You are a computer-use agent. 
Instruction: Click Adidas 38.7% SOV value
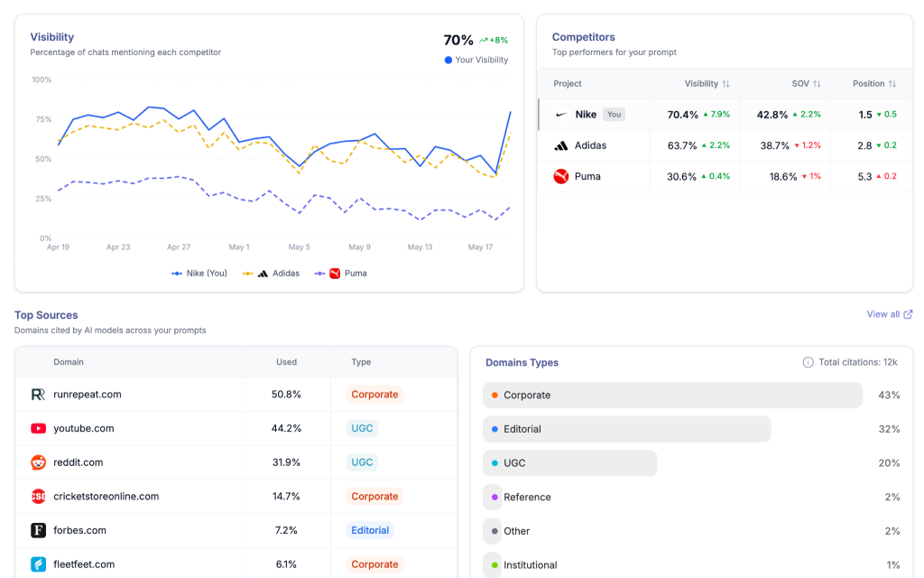click(x=775, y=145)
